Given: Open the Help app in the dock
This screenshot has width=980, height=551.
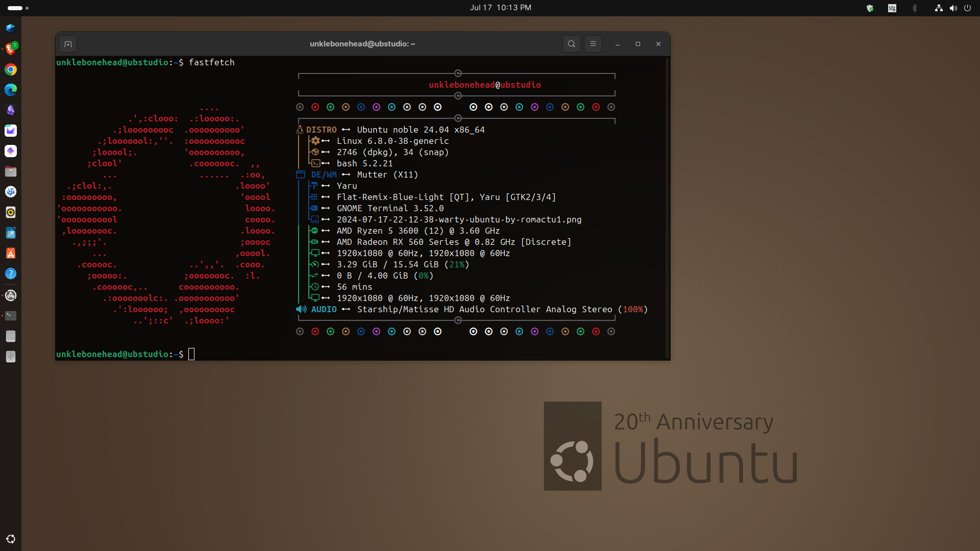Looking at the screenshot, I should point(11,273).
